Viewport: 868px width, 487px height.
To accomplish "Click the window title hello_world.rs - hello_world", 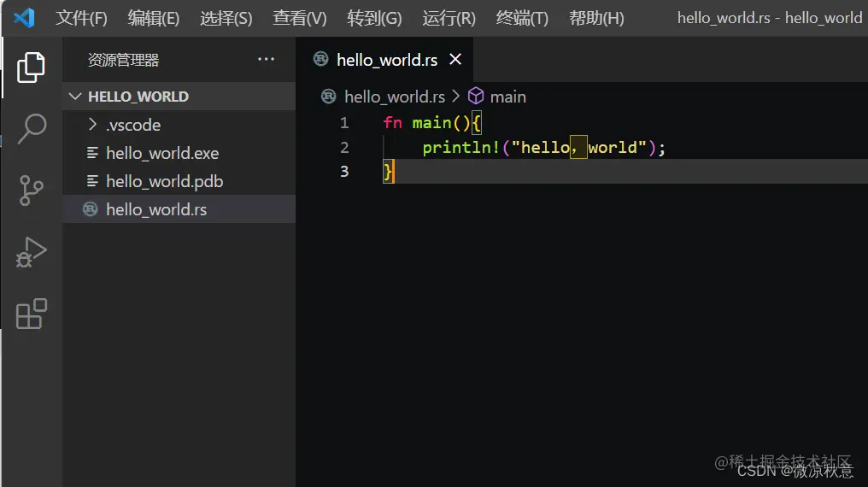I will pos(770,18).
